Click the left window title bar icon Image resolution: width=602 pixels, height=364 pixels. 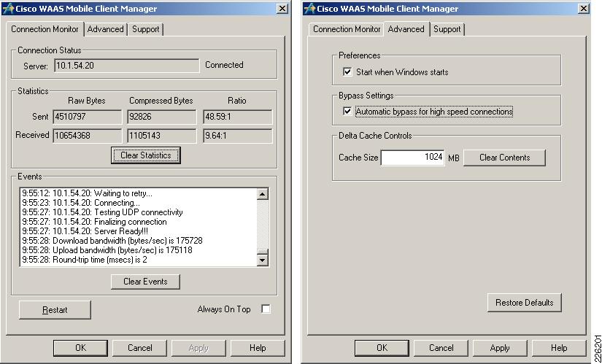(8, 9)
